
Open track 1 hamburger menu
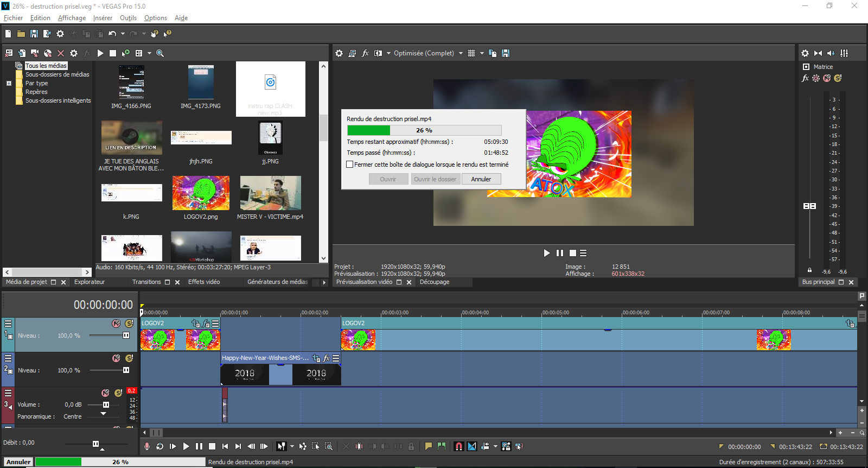(x=8, y=324)
